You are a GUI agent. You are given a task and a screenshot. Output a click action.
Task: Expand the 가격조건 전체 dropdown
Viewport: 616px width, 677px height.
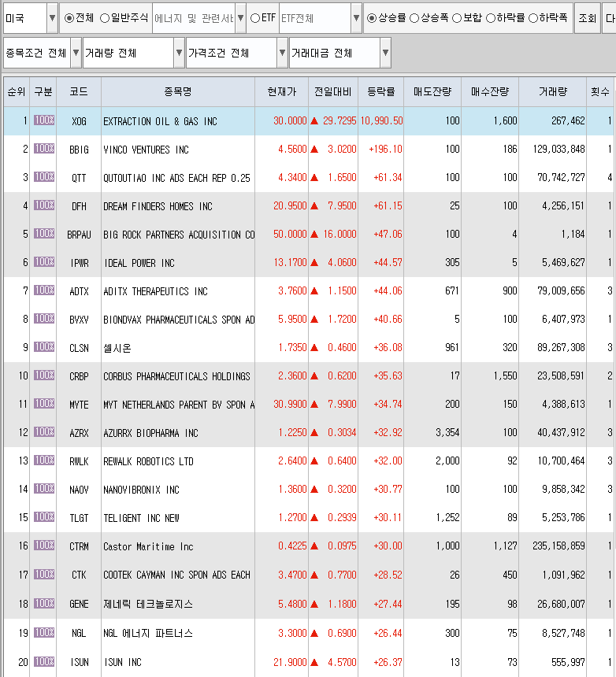coord(282,53)
